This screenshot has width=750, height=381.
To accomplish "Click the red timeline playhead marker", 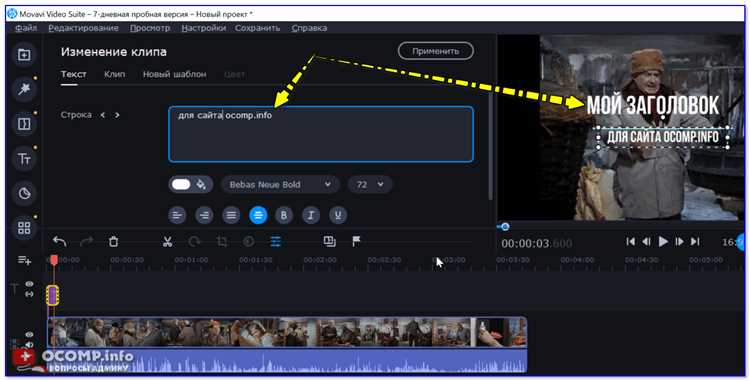I will point(54,260).
